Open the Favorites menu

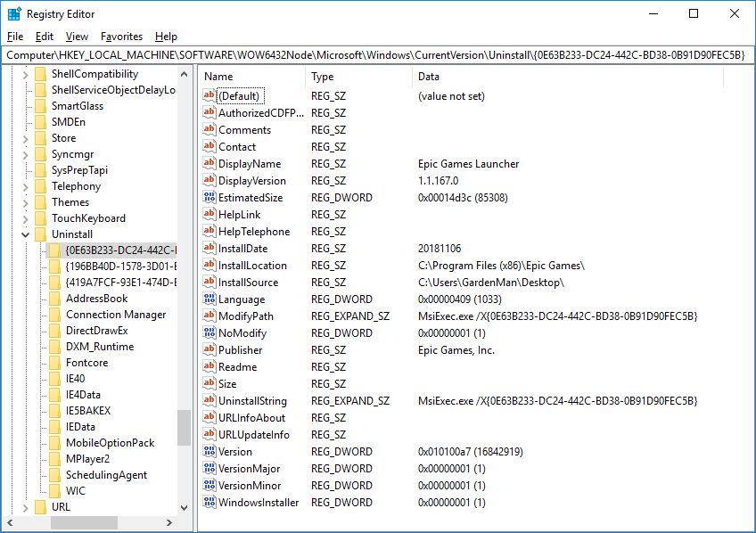click(121, 37)
